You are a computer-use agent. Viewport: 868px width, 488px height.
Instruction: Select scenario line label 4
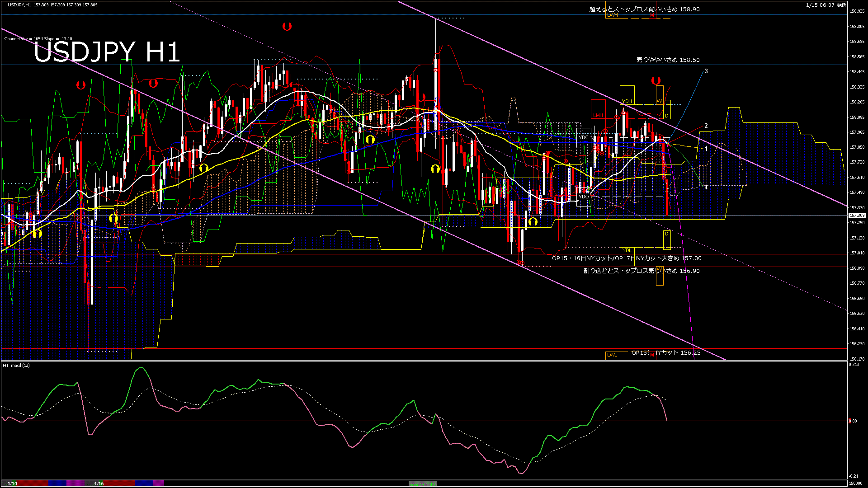pos(706,187)
